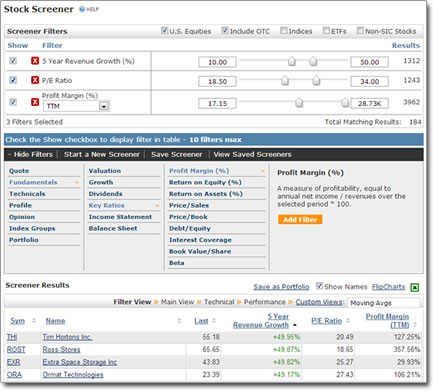Delete the P/E Ratio filter with red X
Image resolution: width=433 pixels, height=390 pixels.
pos(35,80)
